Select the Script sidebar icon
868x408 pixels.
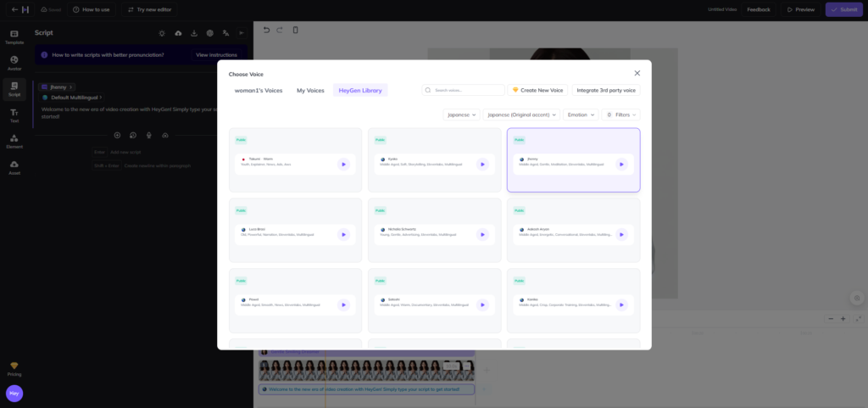pos(14,89)
